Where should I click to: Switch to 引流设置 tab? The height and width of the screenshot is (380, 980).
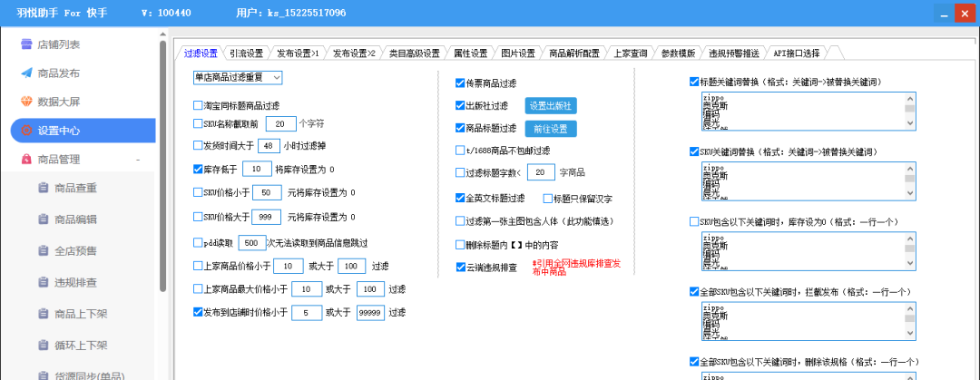pos(246,54)
